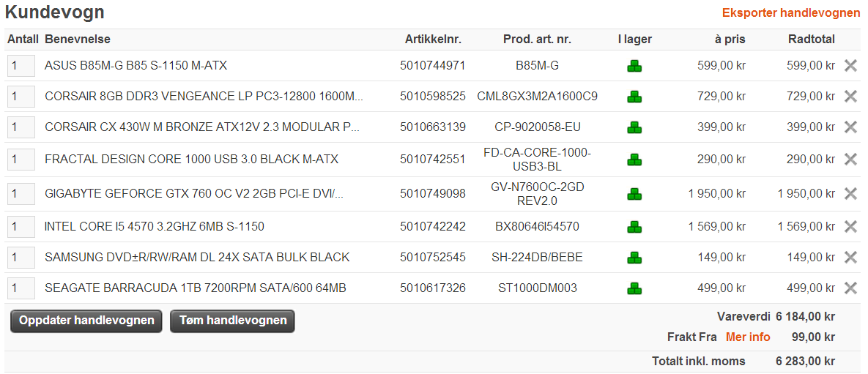Open Mer info shipping link
Image resolution: width=868 pixels, height=374 pixels.
[x=748, y=337]
